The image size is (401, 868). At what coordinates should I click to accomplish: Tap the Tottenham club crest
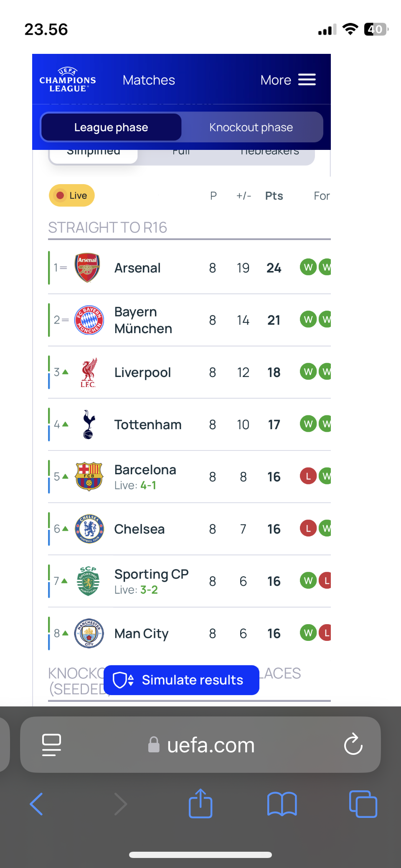tap(89, 424)
